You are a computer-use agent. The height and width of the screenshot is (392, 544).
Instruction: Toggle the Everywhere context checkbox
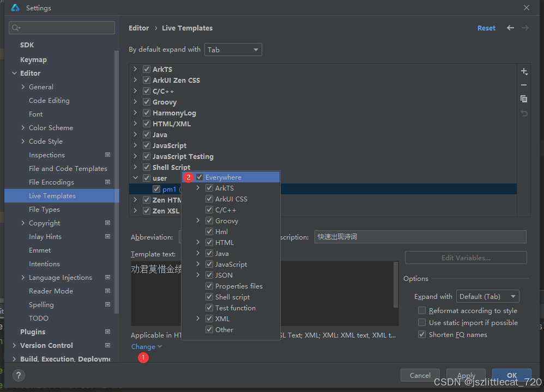click(x=200, y=177)
